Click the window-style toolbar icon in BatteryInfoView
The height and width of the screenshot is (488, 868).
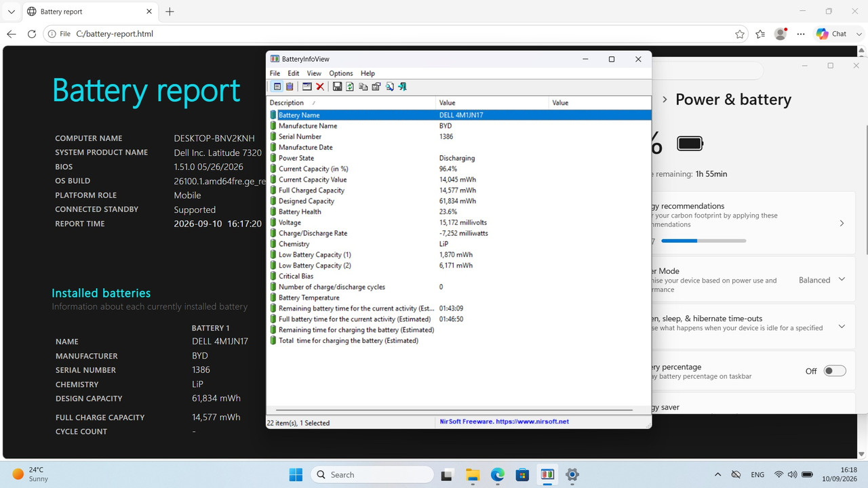(x=307, y=87)
